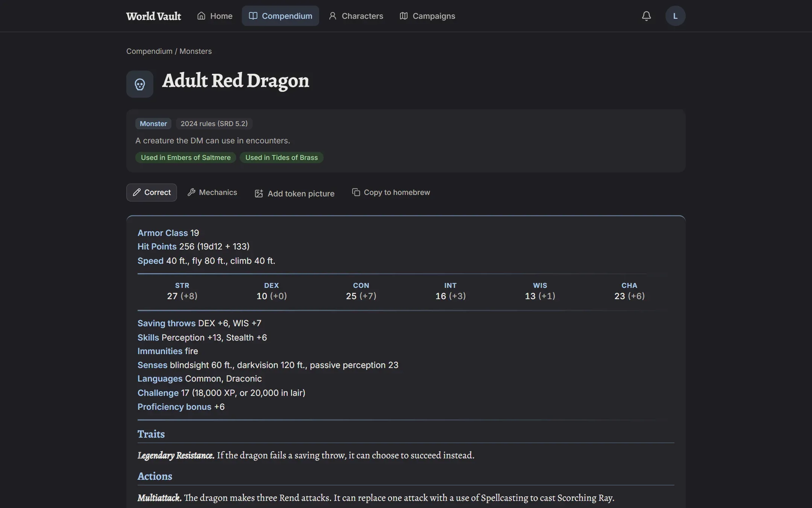Go to the Home page

pyautogui.click(x=215, y=16)
